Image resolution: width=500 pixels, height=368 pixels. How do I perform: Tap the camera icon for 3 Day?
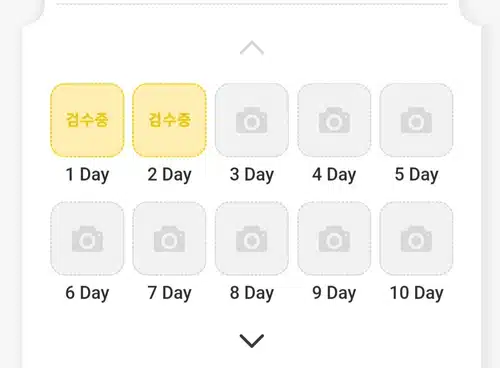pyautogui.click(x=252, y=120)
